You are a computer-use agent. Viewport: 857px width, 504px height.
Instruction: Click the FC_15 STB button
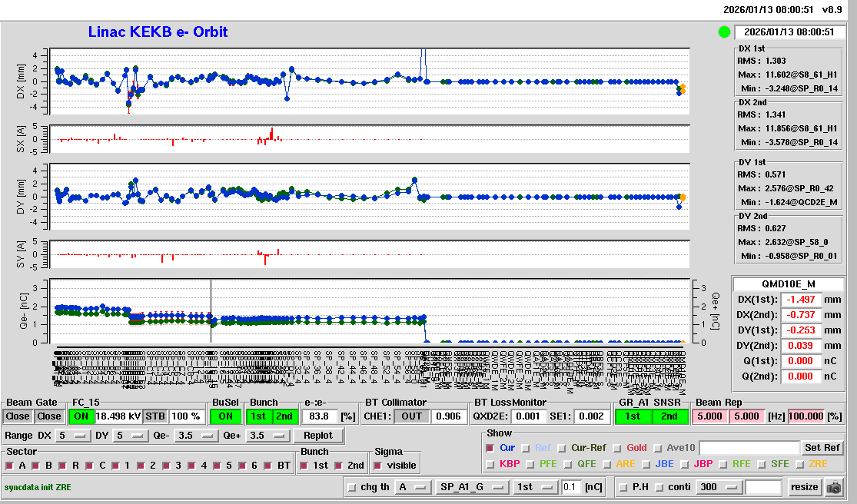tap(155, 416)
